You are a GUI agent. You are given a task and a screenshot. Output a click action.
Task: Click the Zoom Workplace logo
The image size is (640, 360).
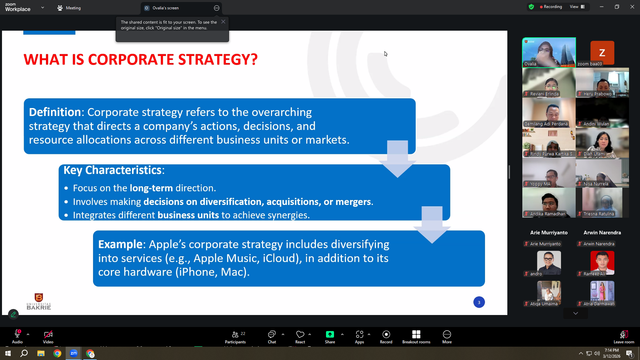pyautogui.click(x=18, y=7)
